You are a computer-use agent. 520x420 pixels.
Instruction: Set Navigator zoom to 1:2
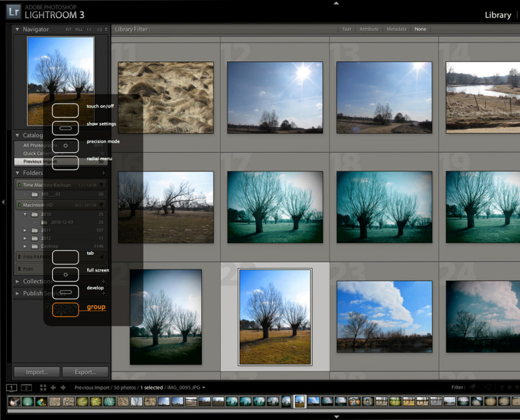[x=99, y=30]
